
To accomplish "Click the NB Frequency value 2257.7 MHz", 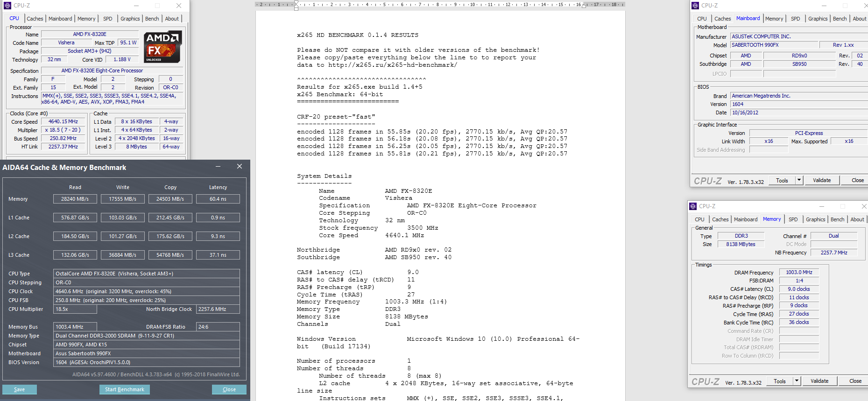I will (834, 253).
